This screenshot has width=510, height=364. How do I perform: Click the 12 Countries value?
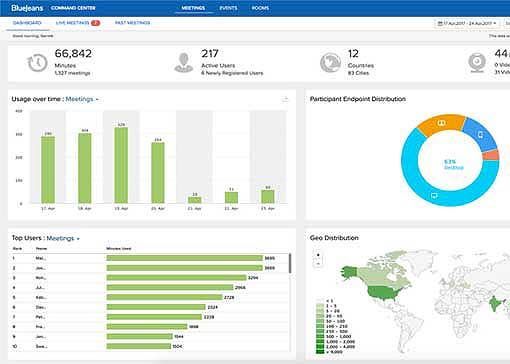point(353,54)
